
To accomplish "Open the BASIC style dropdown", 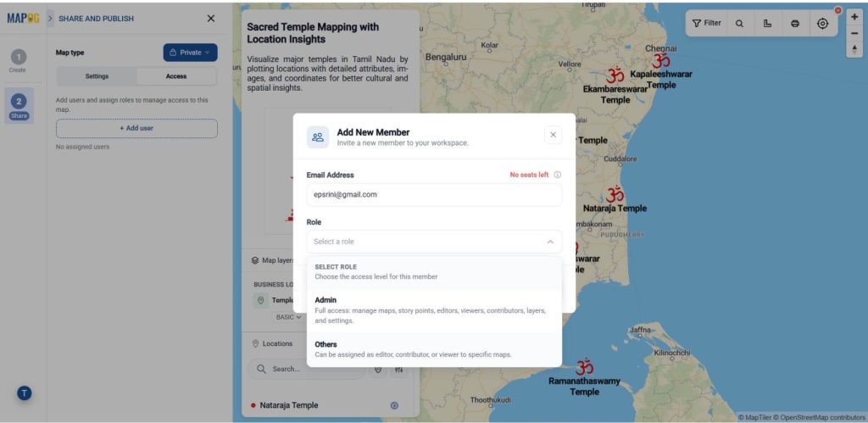I will coord(289,317).
